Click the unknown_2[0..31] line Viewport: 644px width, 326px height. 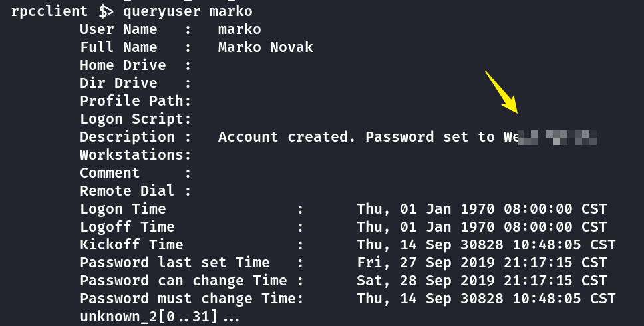tap(160, 317)
